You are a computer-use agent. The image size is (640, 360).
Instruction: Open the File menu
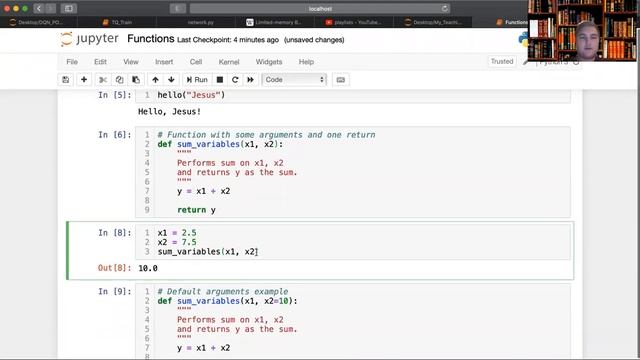(72, 62)
